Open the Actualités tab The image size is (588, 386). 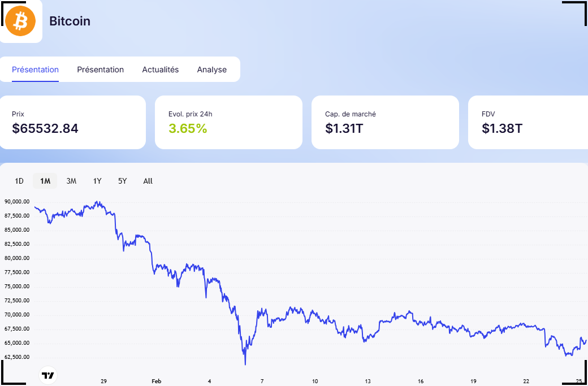point(160,70)
